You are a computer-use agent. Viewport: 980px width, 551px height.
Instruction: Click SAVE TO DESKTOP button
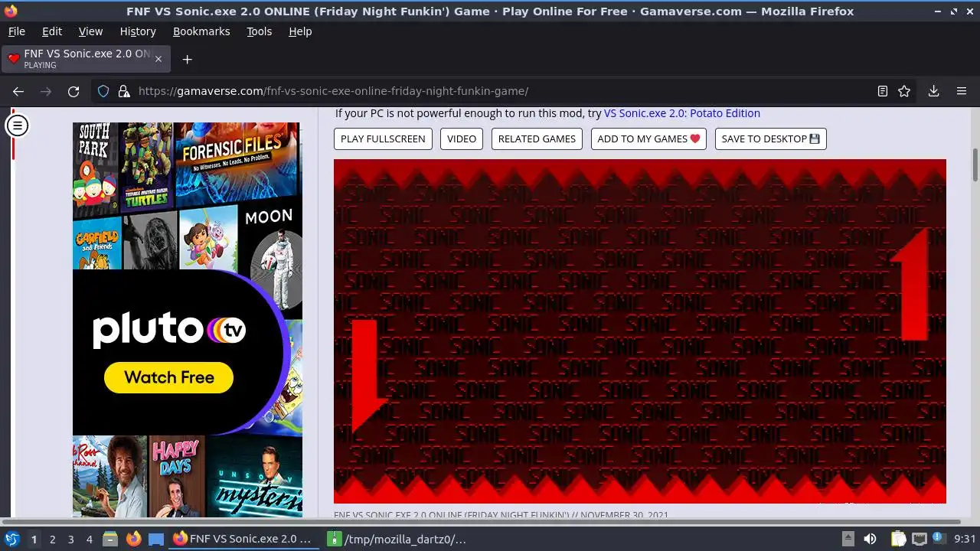pos(770,139)
